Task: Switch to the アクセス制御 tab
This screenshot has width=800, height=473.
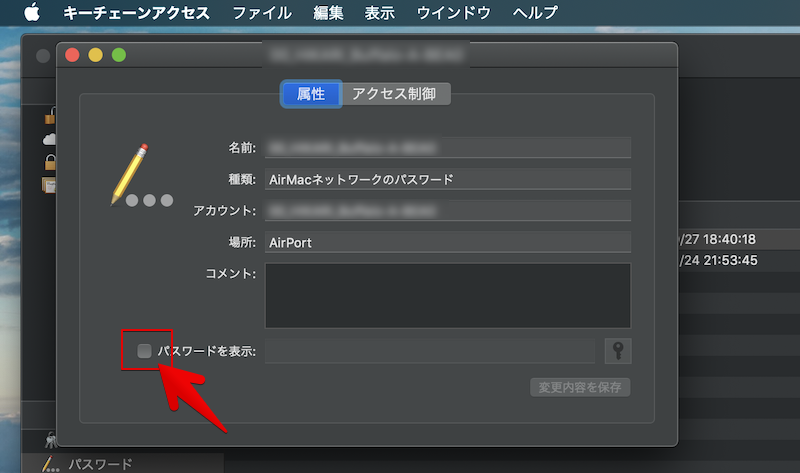Action: [395, 94]
